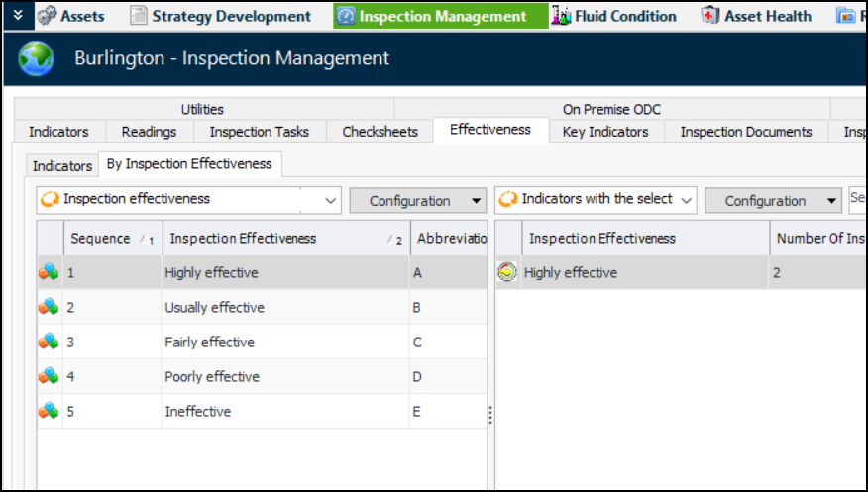Expand the double-chevron menu at top left
The height and width of the screenshot is (492, 868).
[17, 16]
